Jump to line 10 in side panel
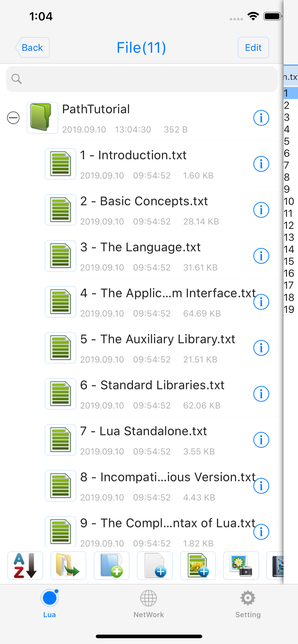The height and width of the screenshot is (644, 298). coord(289,202)
